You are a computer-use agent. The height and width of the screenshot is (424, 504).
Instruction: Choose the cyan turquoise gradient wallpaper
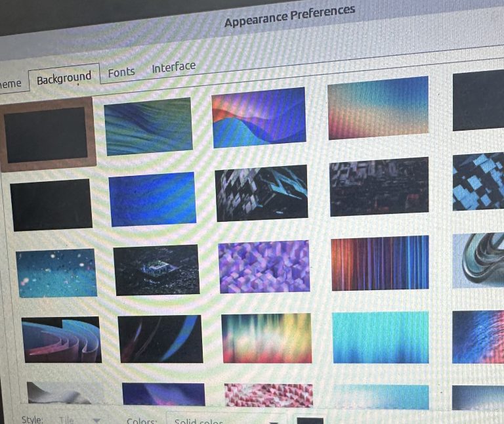click(381, 337)
